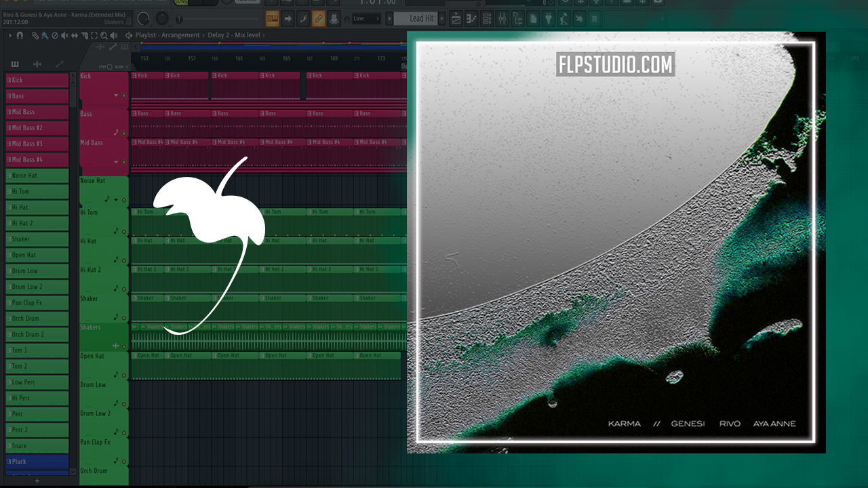Screen dimensions: 868x488
Task: Select the Pluck pattern in the picker
Action: [x=37, y=462]
